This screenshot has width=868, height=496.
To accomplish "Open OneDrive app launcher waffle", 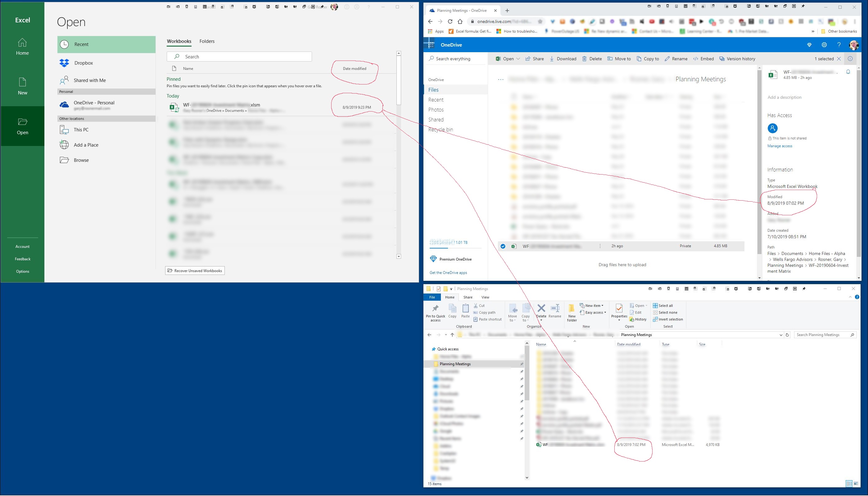I will pos(430,45).
